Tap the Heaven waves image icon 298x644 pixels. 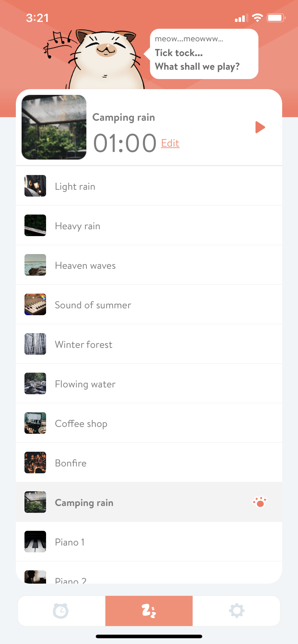click(x=35, y=265)
